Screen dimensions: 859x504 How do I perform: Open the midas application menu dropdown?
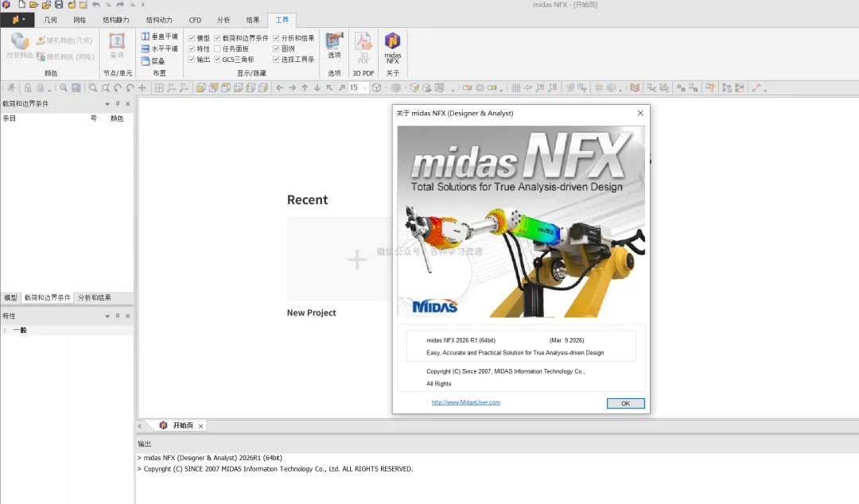click(17, 20)
